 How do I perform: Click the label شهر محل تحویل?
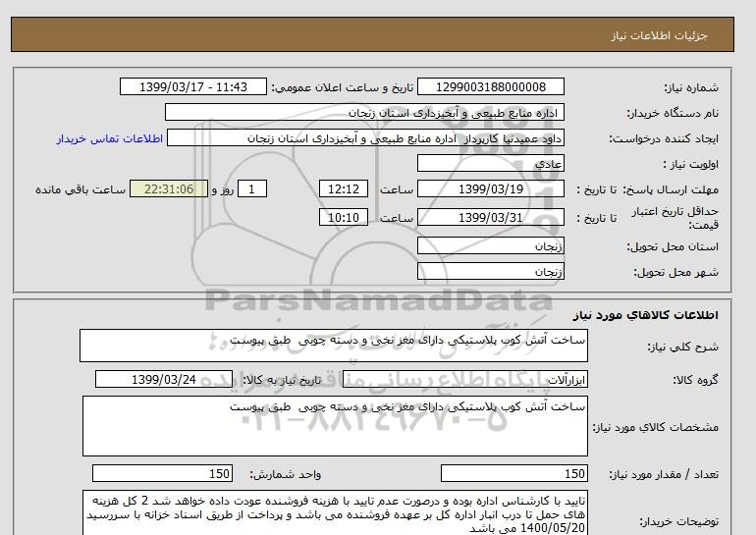coord(675,272)
